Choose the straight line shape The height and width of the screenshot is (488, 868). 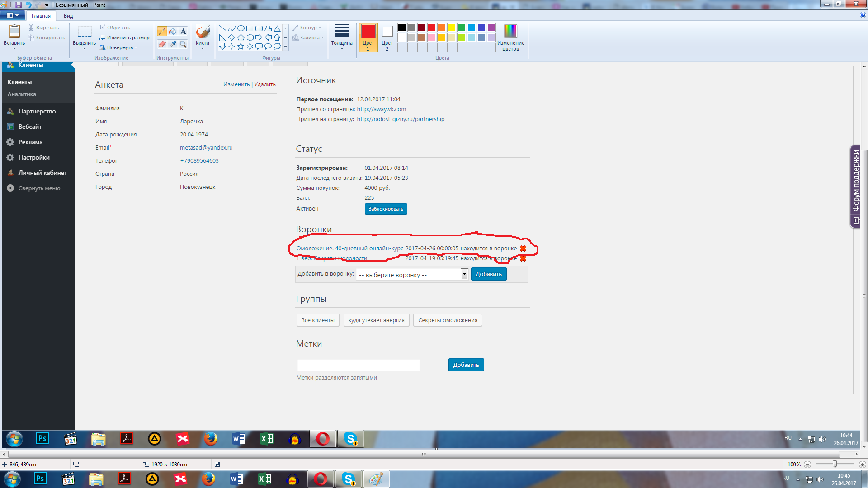coord(223,28)
